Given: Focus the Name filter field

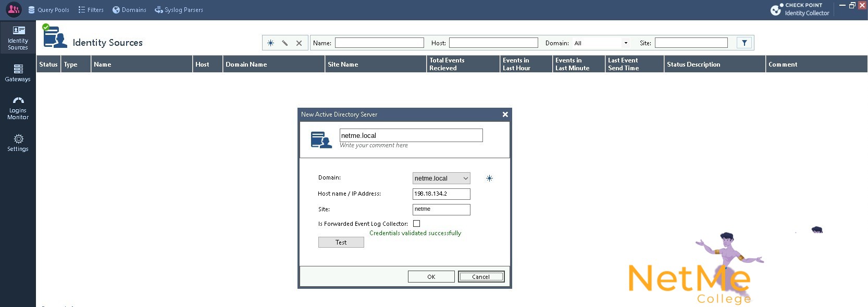Looking at the screenshot, I should 379,43.
